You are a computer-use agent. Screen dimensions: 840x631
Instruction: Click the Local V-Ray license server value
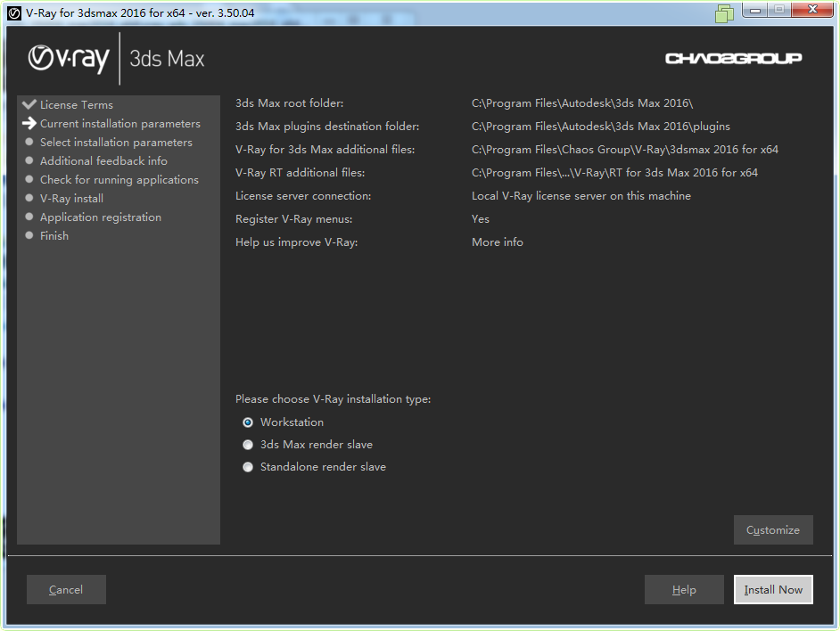[x=581, y=196]
